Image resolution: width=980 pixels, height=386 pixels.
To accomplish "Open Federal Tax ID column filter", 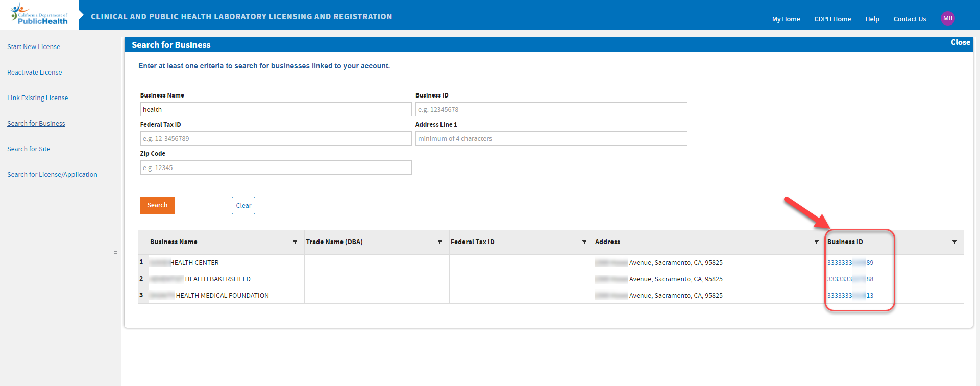I will tap(584, 242).
